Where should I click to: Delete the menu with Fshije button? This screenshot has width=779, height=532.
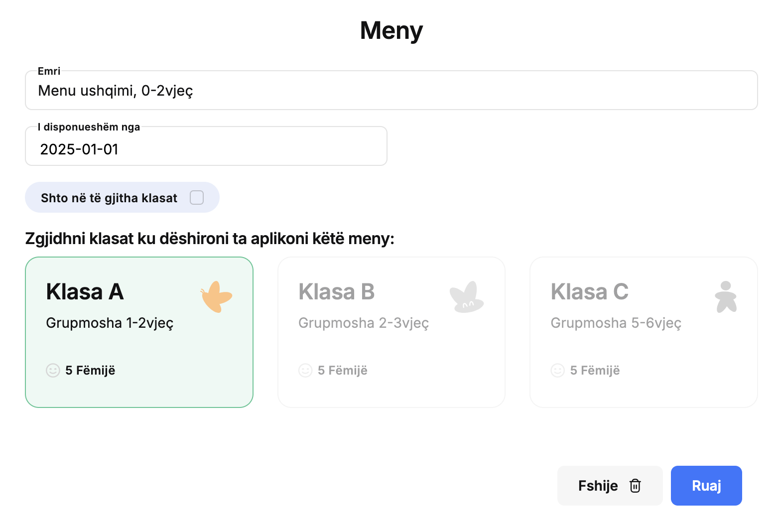[610, 486]
